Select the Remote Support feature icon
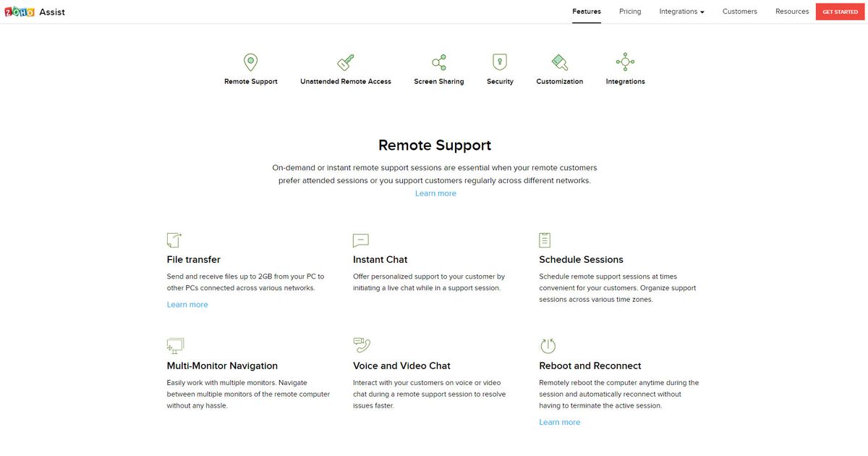868x456 pixels. point(250,62)
